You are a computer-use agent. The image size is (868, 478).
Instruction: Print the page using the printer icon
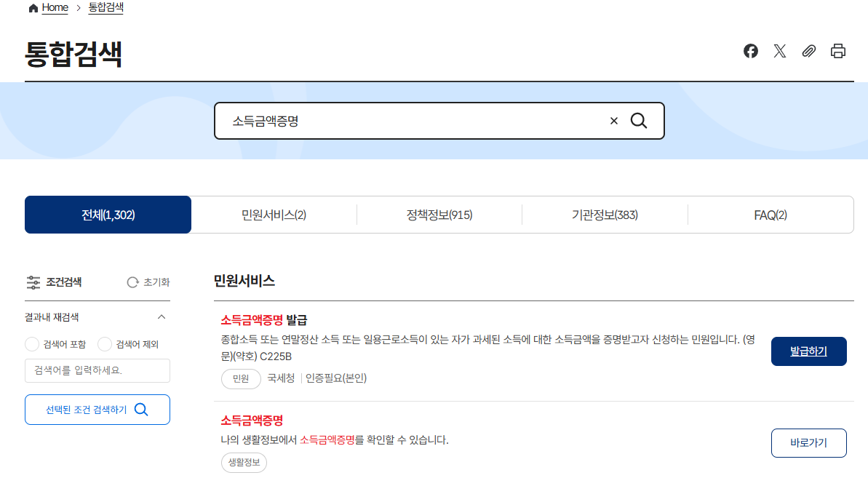pos(837,51)
